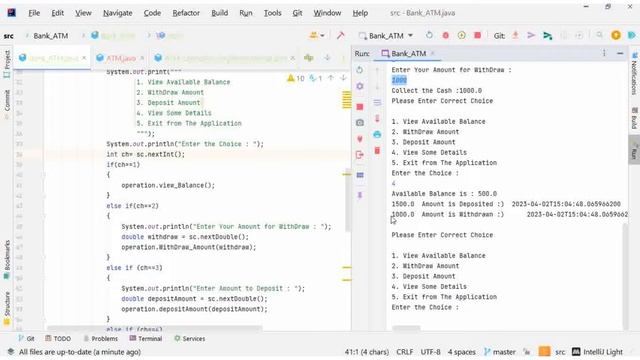Open the warnings indicator showing 10
This screenshot has width=640, height=360.
pyautogui.click(x=296, y=78)
